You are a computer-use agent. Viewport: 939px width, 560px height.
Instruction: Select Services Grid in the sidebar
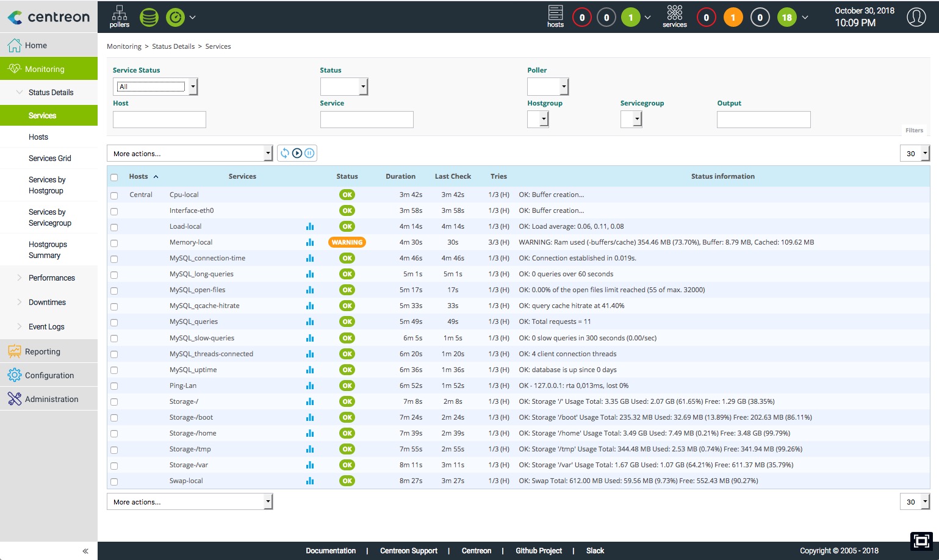click(x=50, y=158)
